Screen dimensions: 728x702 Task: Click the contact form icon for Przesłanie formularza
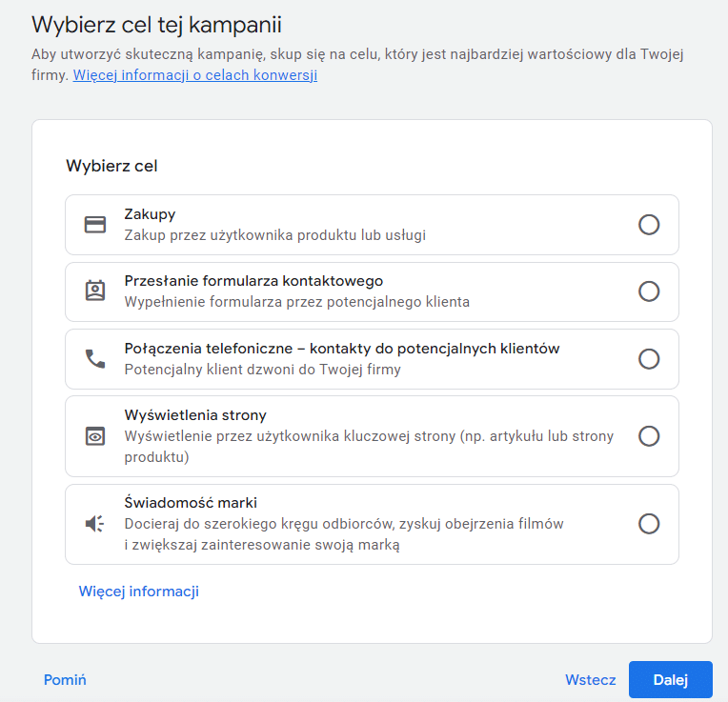(x=95, y=291)
